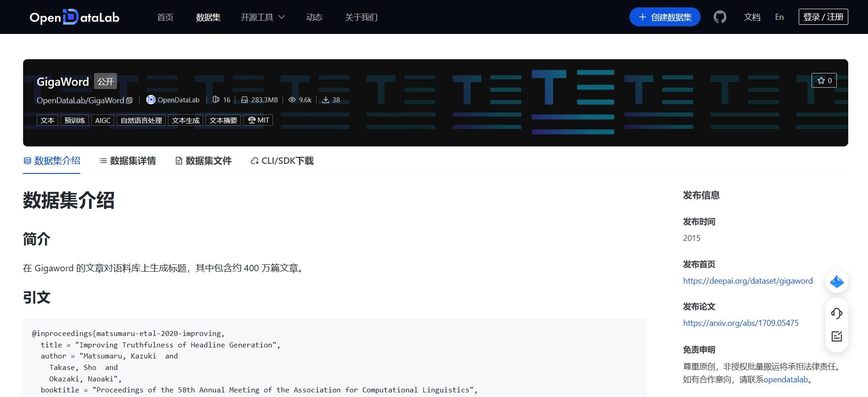Click the file count icon showing 16
The image size is (868, 397).
(x=216, y=100)
